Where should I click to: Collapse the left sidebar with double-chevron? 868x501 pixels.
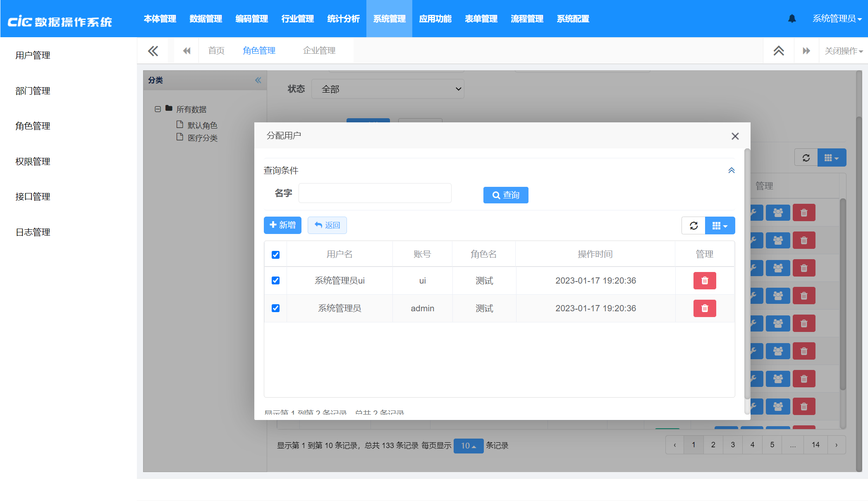[x=153, y=51]
